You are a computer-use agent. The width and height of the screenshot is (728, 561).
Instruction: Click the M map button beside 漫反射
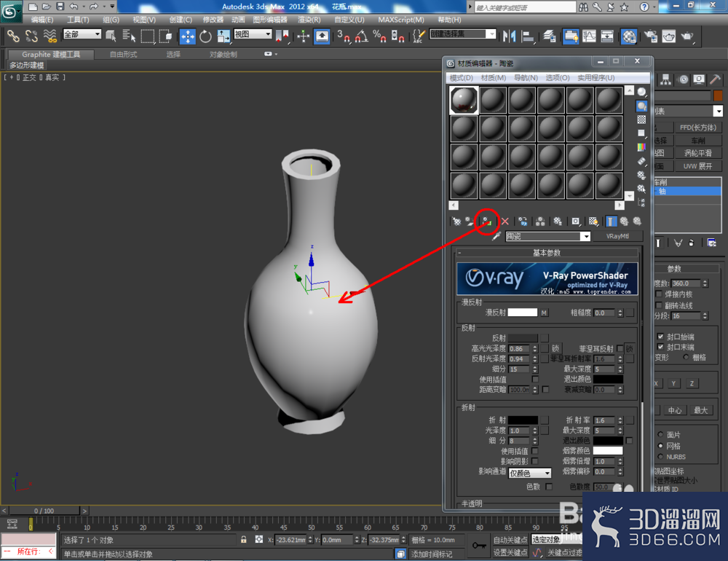(544, 313)
